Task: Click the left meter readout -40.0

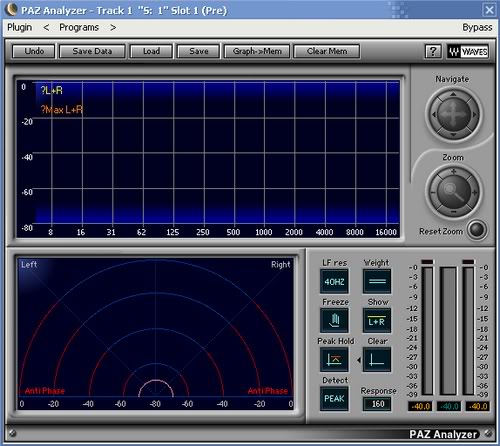Action: pyautogui.click(x=420, y=406)
